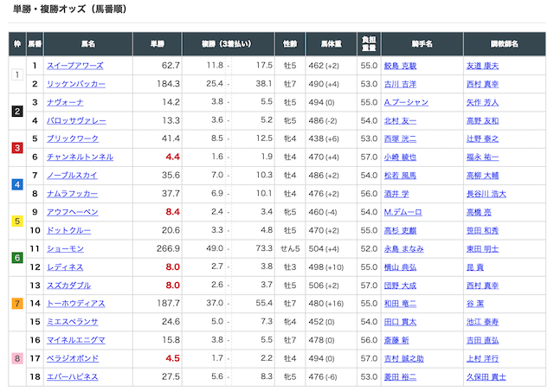Click the yellow frame number 5 badge
554x392 pixels.
point(16,221)
